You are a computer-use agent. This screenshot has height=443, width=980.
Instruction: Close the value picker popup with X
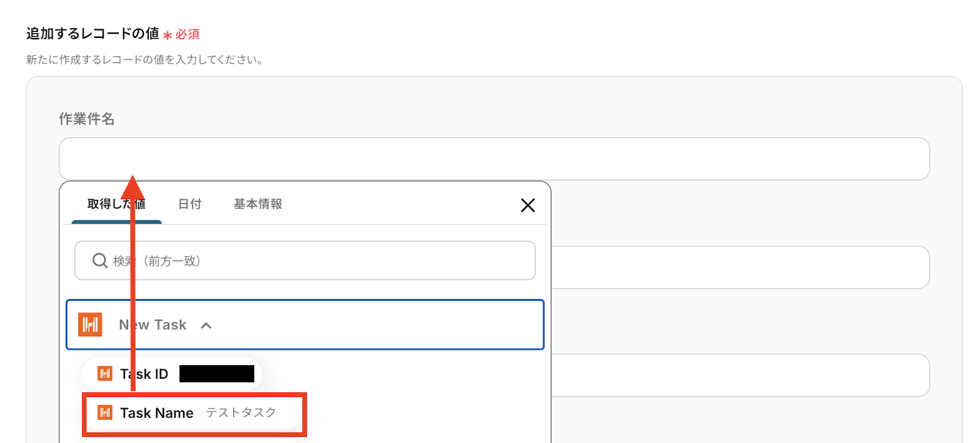[527, 205]
